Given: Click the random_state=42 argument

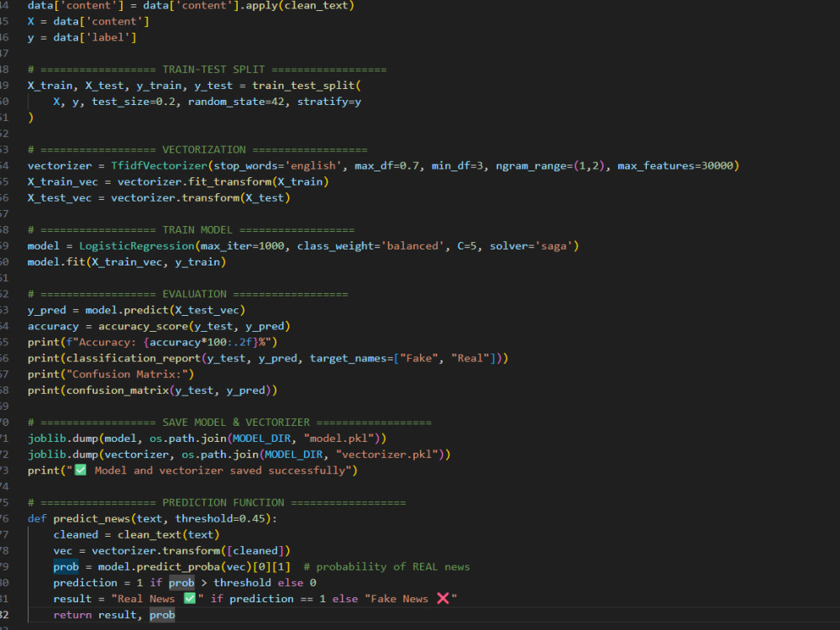Looking at the screenshot, I should pos(236,102).
